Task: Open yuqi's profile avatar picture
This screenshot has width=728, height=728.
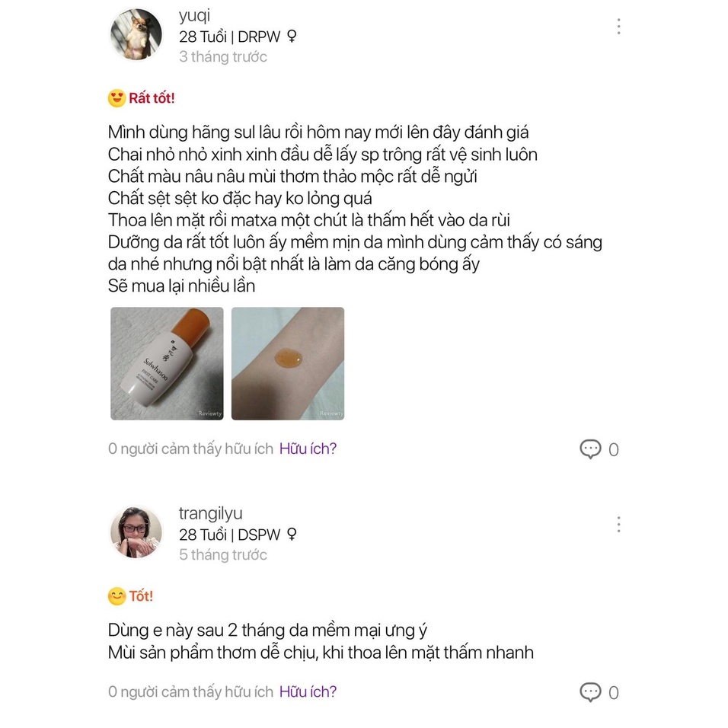Action: (x=136, y=34)
